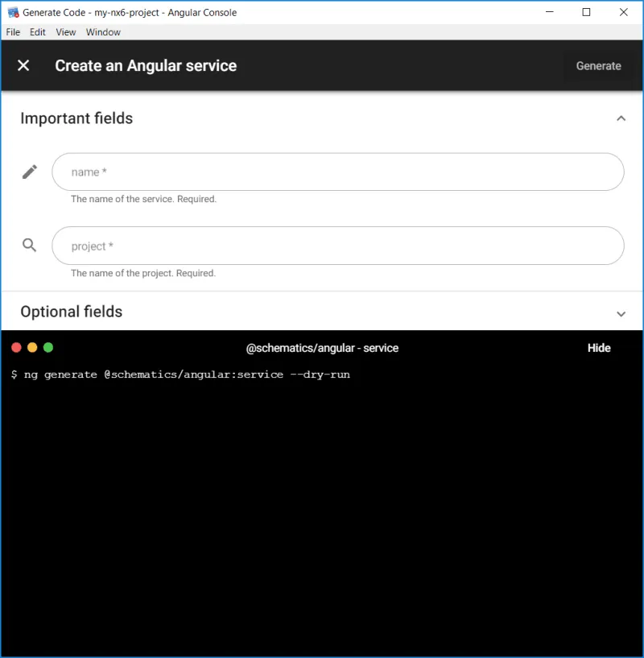Click the red terminal dot

coord(17,347)
